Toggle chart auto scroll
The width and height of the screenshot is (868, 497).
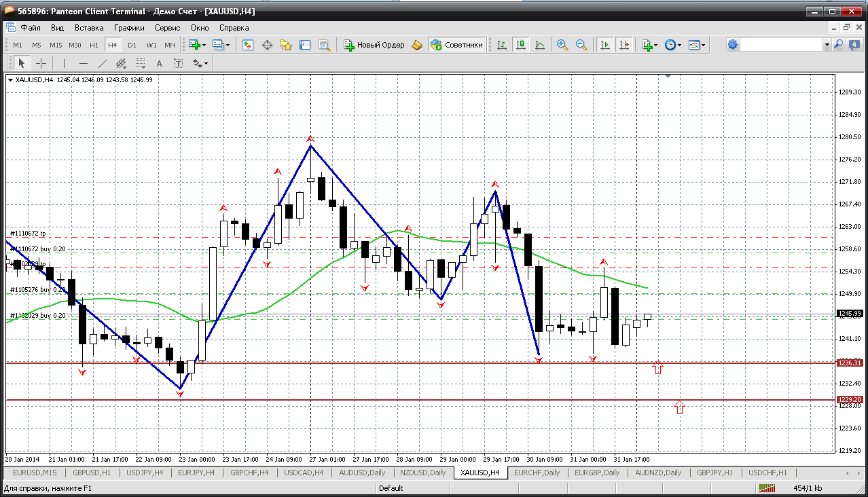coord(604,45)
